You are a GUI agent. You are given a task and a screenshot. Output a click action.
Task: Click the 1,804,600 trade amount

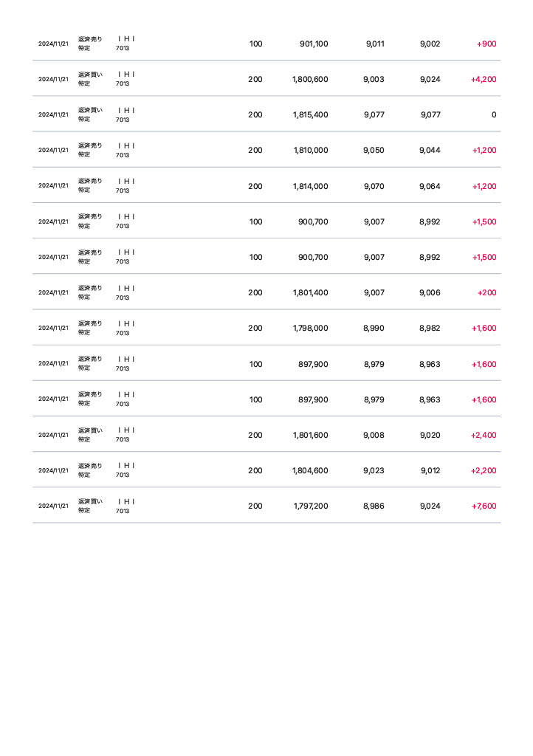pos(310,470)
